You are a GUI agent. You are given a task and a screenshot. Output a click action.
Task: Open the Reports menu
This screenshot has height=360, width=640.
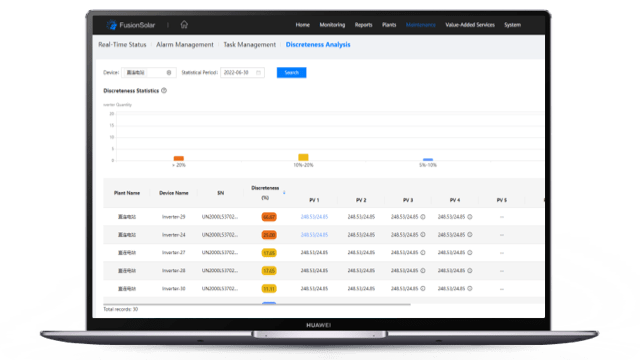coord(363,25)
